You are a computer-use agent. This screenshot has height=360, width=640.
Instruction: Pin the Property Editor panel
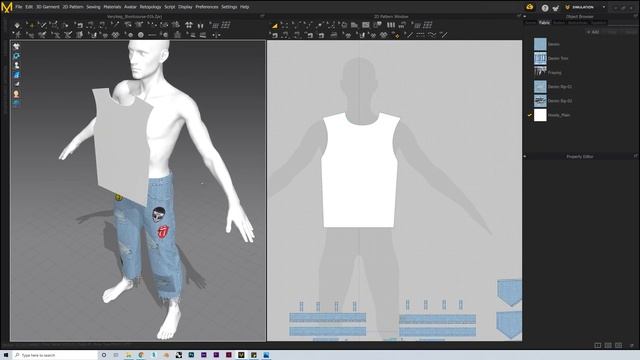coord(636,156)
